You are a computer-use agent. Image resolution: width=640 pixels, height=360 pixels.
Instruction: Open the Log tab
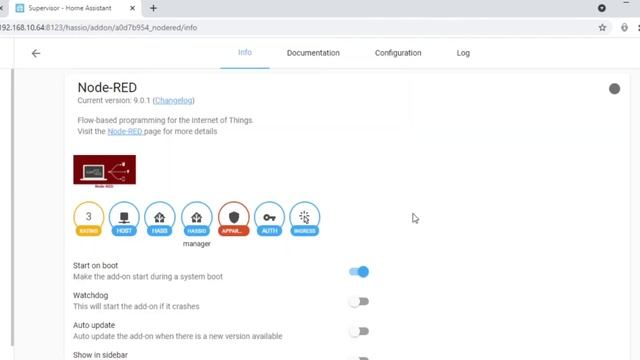coord(463,53)
